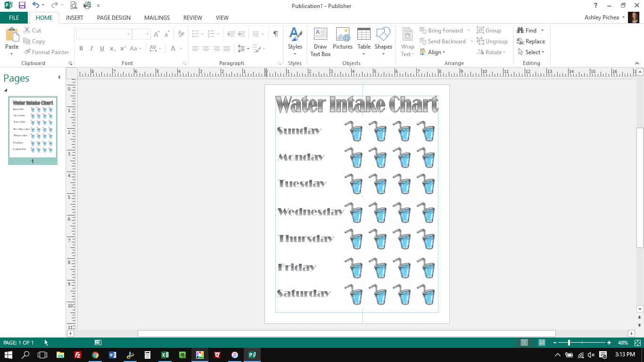
Task: Open Line Spacing options dropdown
Action: [x=243, y=49]
